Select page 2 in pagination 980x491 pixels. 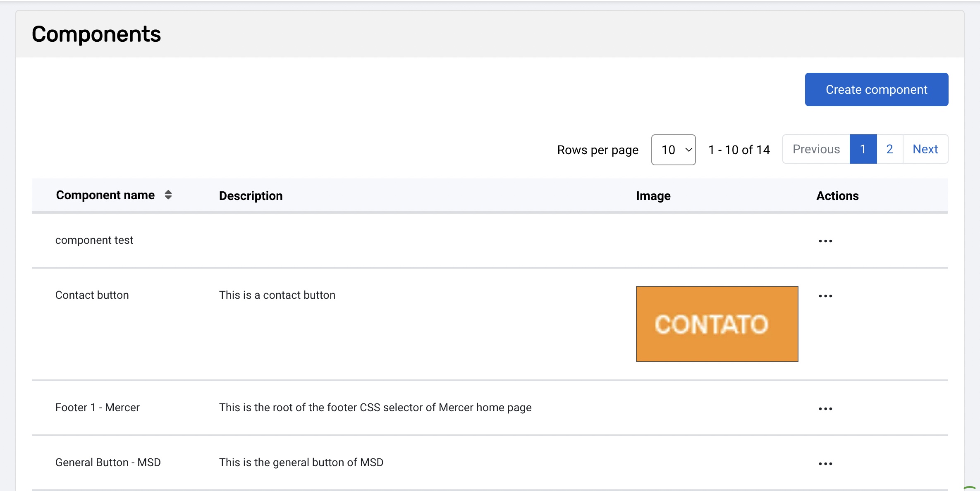pos(889,149)
